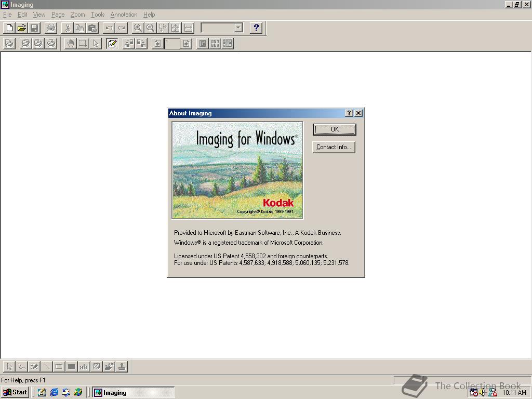Open the Windows Start menu
Image resolution: width=532 pixels, height=399 pixels.
15,392
